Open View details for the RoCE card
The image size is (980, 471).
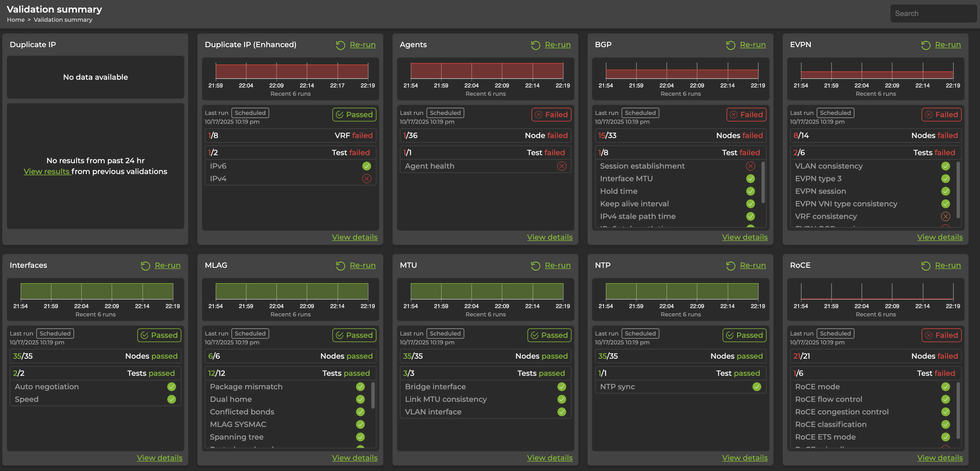pos(939,458)
